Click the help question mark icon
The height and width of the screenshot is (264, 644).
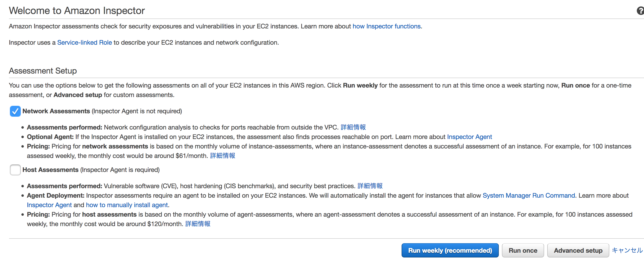coord(640,11)
